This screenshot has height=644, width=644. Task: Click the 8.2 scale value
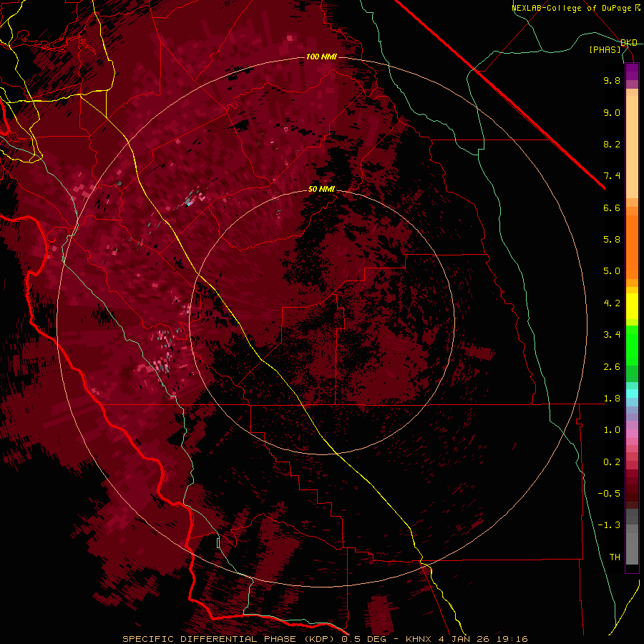[x=612, y=144]
